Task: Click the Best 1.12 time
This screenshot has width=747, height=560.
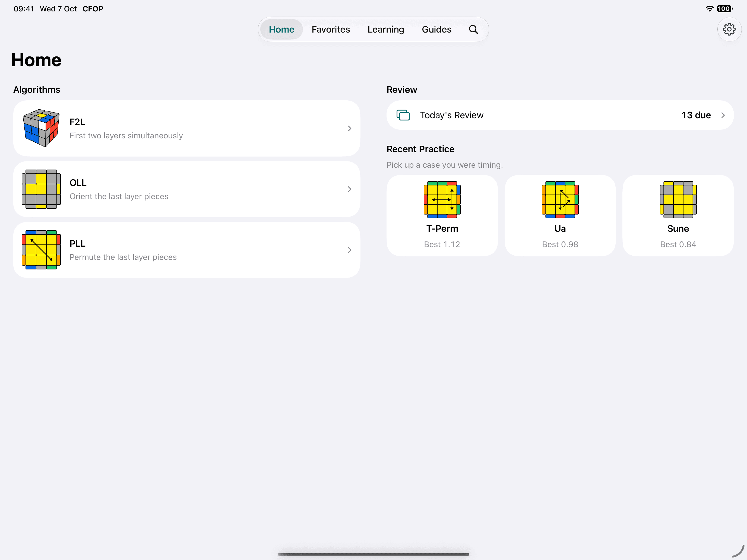Action: coord(442,244)
